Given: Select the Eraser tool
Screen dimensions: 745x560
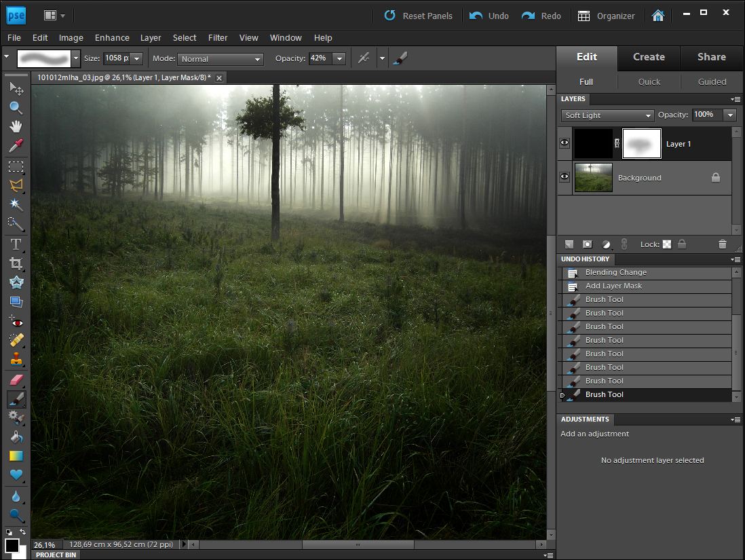Looking at the screenshot, I should click(x=16, y=380).
